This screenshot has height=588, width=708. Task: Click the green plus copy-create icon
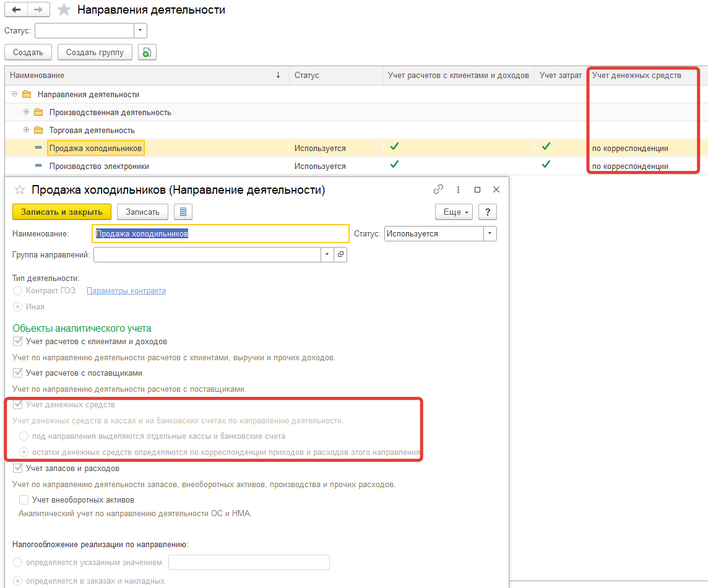tap(147, 53)
